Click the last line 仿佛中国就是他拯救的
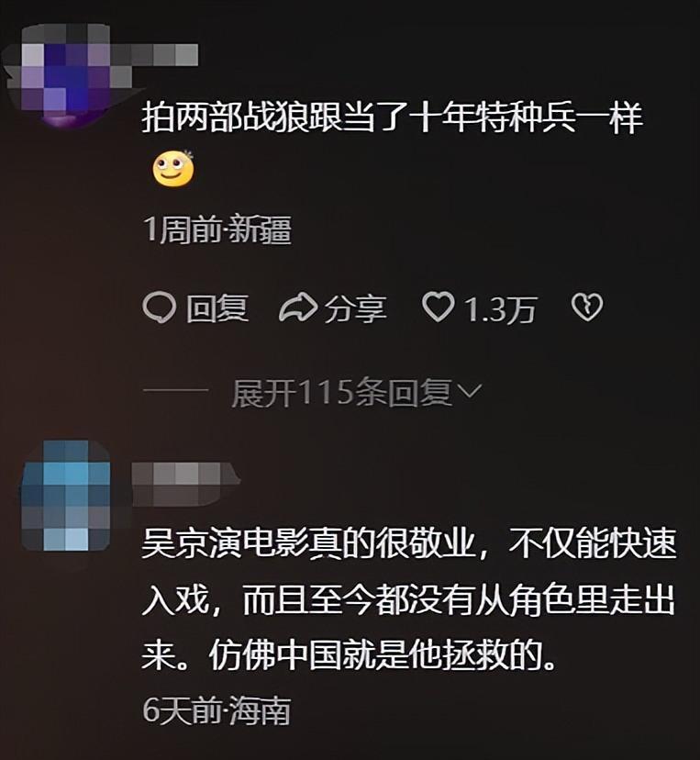Viewport: 700px width, 760px height. (x=383, y=656)
